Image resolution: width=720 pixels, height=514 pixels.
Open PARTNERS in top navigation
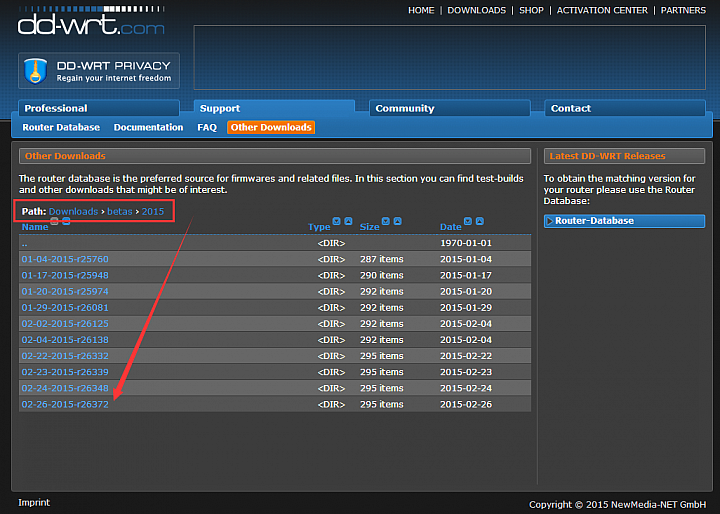pos(683,10)
